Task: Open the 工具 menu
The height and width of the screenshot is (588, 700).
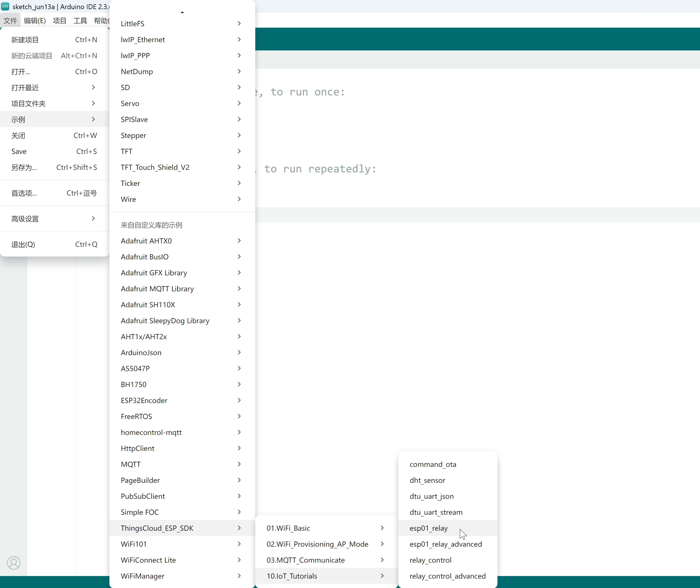Action: pos(80,21)
